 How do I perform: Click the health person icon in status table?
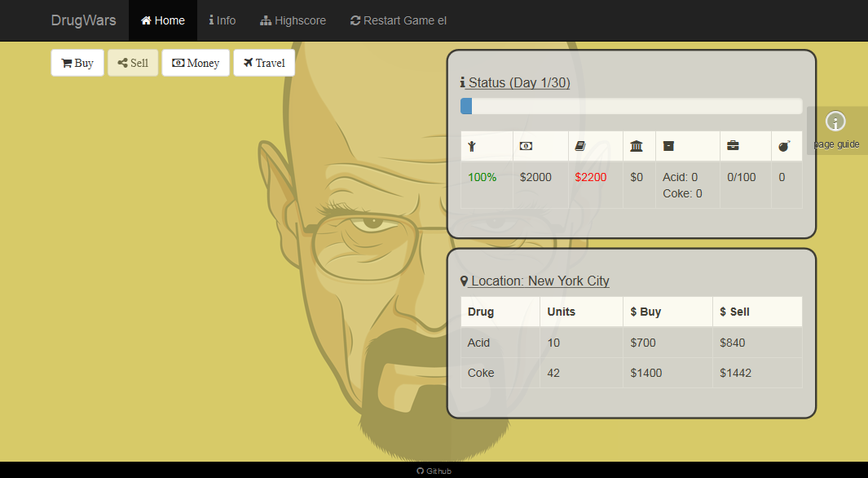pos(472,146)
